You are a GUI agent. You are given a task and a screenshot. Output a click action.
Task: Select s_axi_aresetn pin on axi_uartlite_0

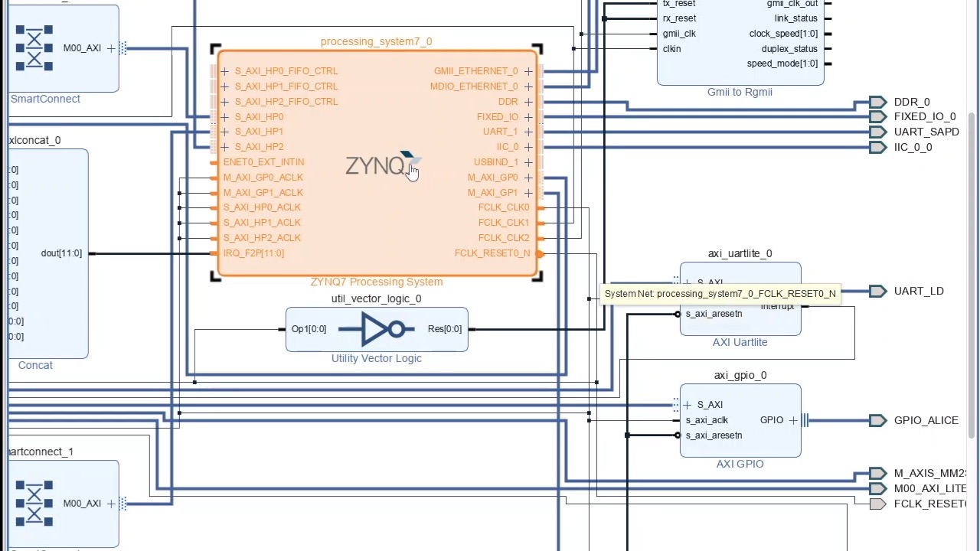pos(714,314)
